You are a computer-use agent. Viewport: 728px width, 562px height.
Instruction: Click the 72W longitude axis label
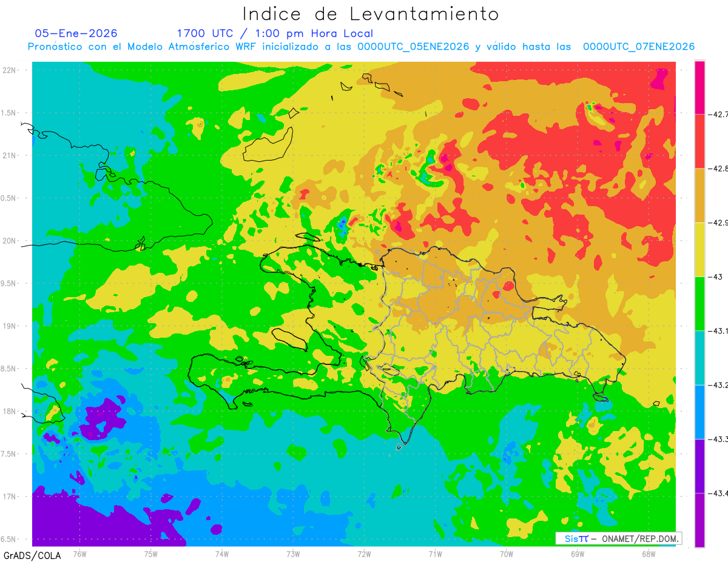[x=364, y=554]
